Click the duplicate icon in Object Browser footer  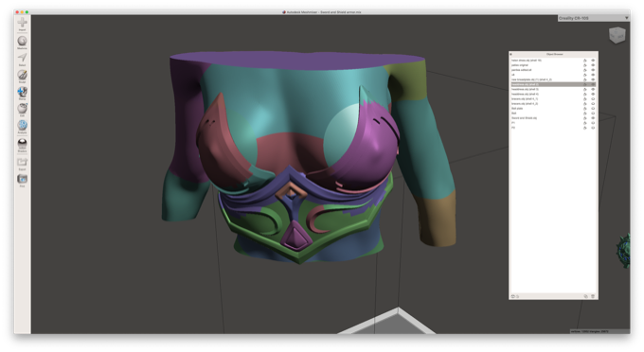pos(585,296)
